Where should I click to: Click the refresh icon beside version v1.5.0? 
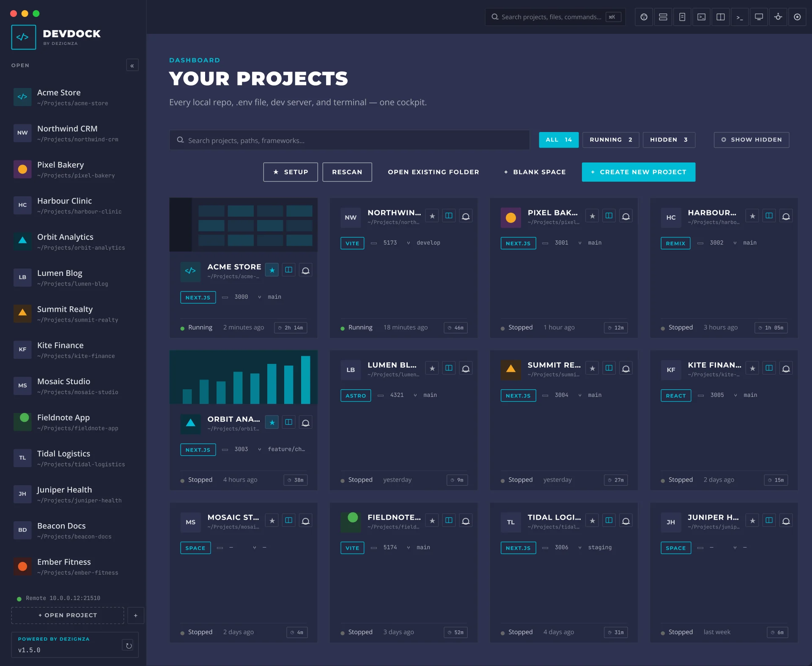point(129,645)
